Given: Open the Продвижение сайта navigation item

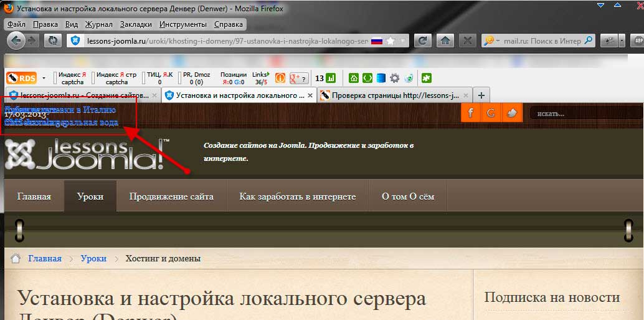Looking at the screenshot, I should click(x=171, y=196).
